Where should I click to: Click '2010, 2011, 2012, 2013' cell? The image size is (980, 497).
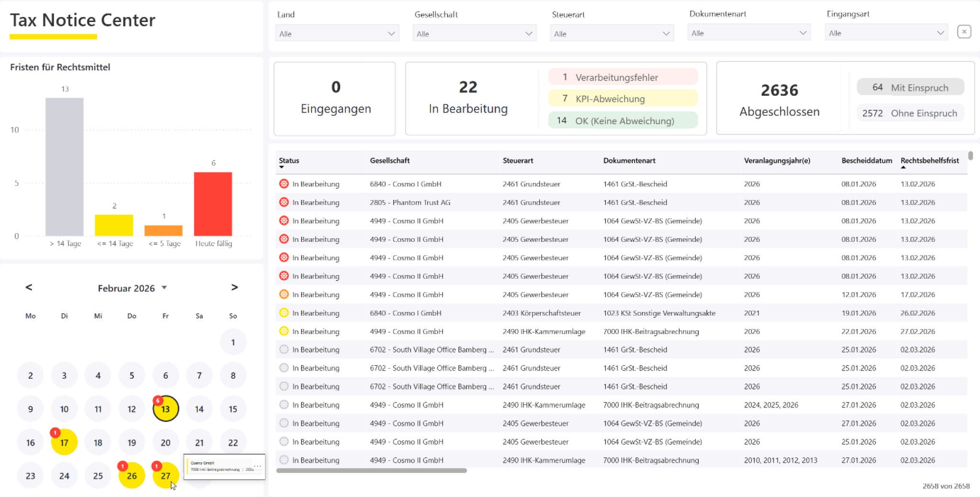tap(780, 460)
